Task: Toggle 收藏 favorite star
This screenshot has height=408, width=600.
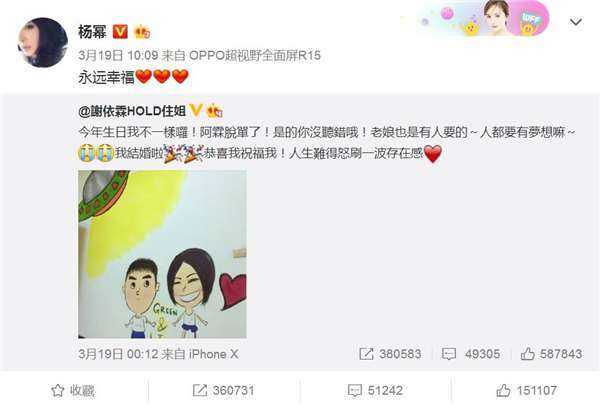Action: (x=73, y=391)
